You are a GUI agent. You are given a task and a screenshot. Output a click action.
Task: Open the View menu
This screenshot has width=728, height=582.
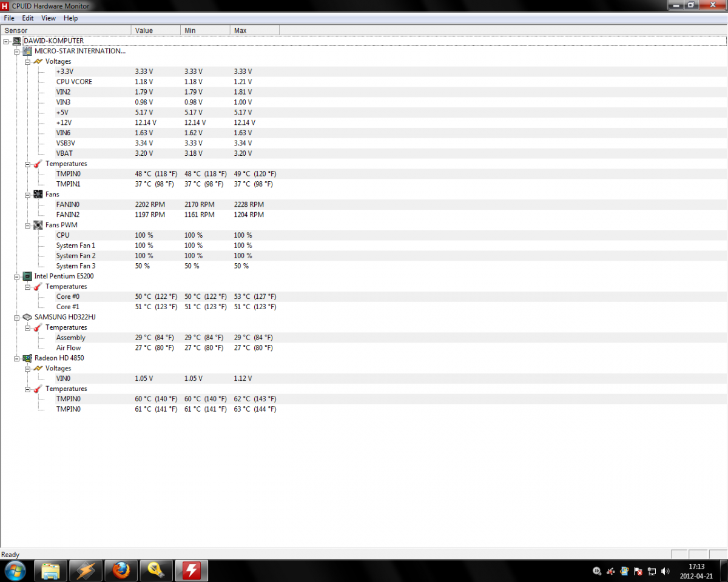(49, 18)
